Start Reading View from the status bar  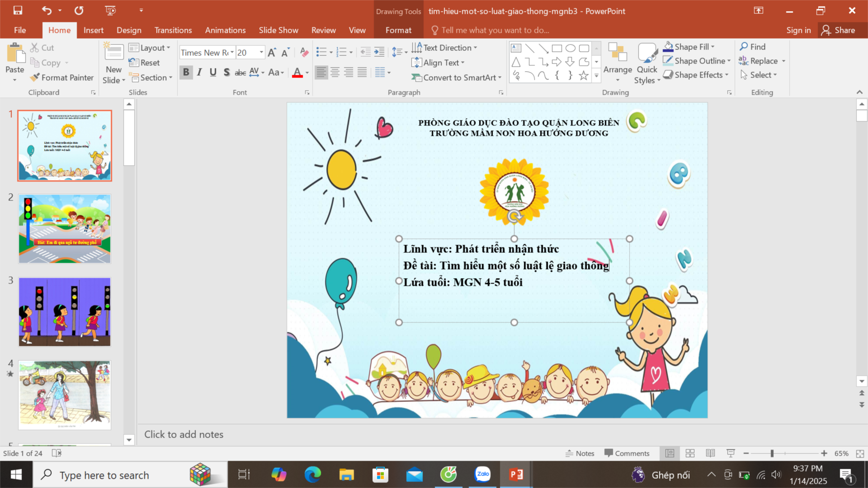click(x=710, y=453)
